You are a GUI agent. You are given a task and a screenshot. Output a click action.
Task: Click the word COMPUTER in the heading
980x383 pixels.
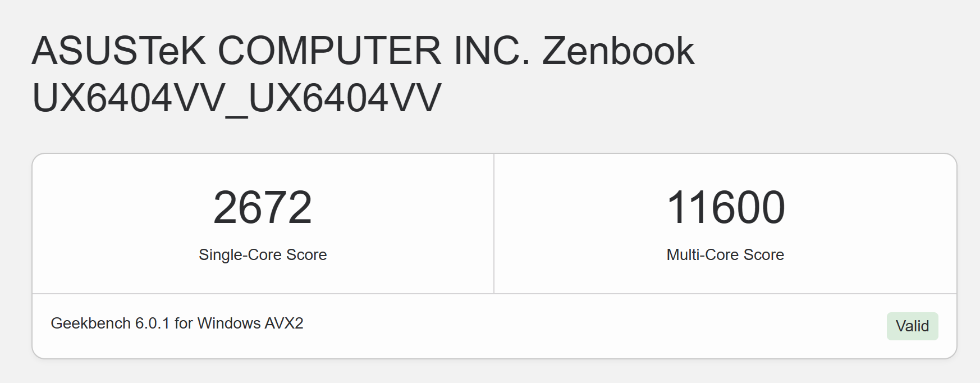329,51
